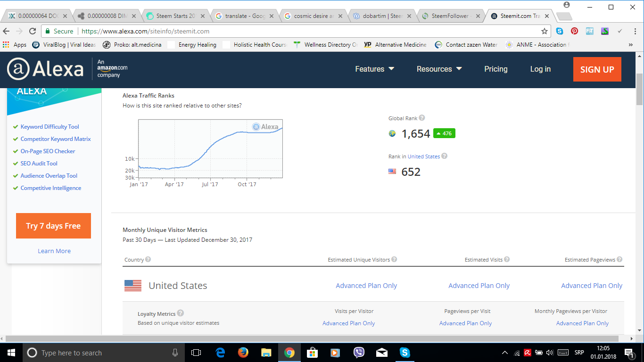Open the notification center icon
Image resolution: width=644 pixels, height=362 pixels.
tap(629, 353)
